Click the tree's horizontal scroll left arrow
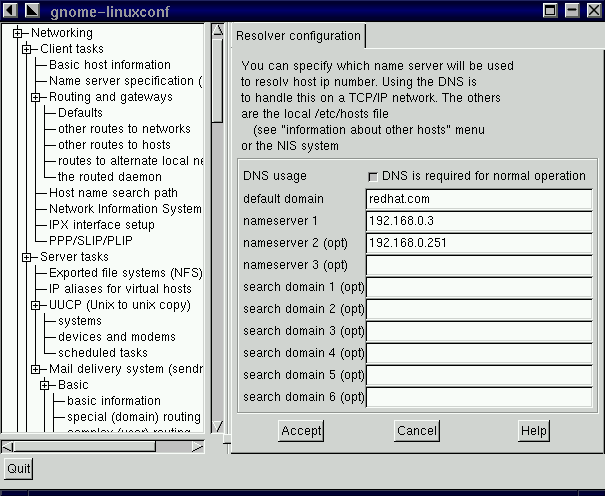Screen dimensions: 605x496 [7, 445]
